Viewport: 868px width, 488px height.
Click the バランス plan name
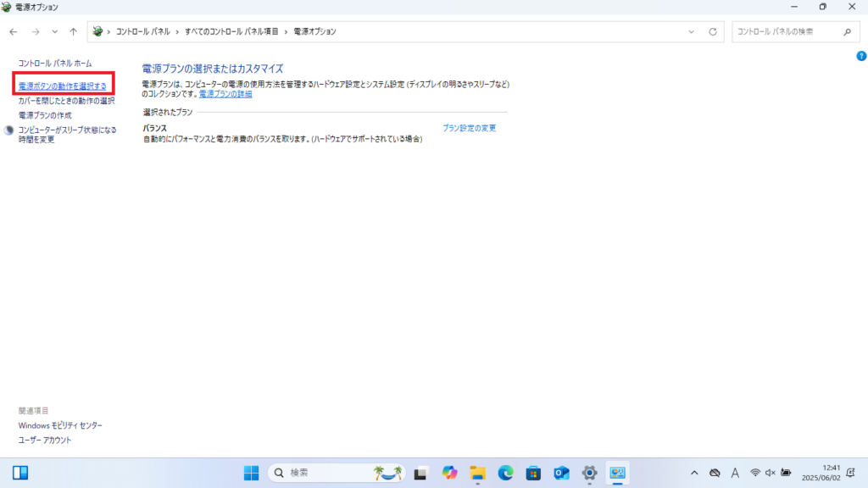coord(154,128)
